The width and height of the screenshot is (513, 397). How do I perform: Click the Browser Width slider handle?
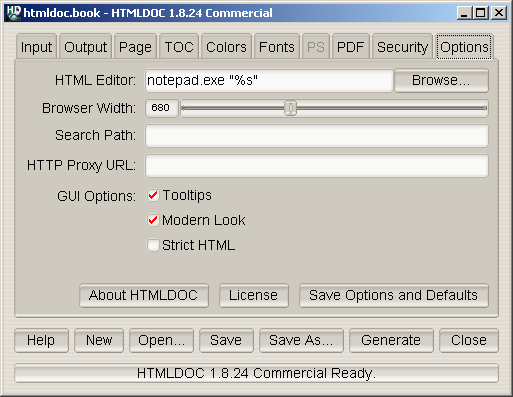[290, 108]
